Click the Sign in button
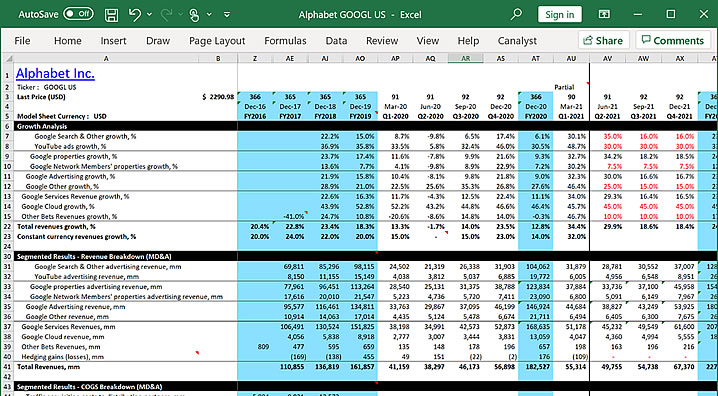Screen dimensions: 718x396 click(560, 14)
